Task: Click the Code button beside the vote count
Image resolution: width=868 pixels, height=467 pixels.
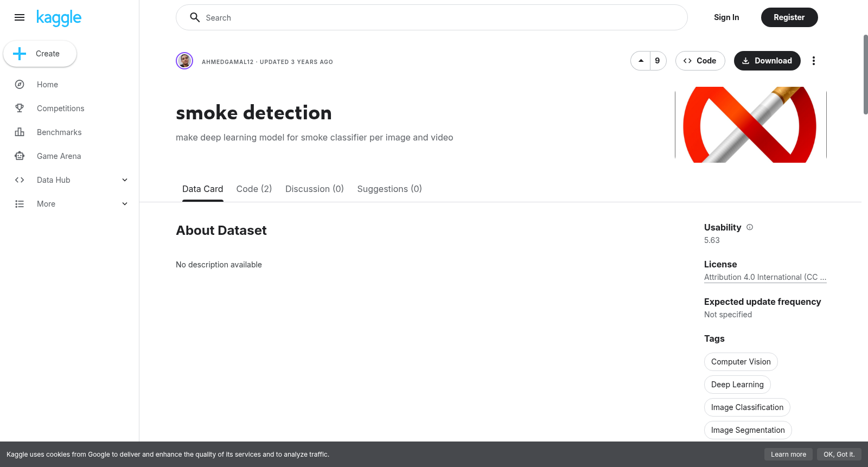Action: tap(700, 61)
